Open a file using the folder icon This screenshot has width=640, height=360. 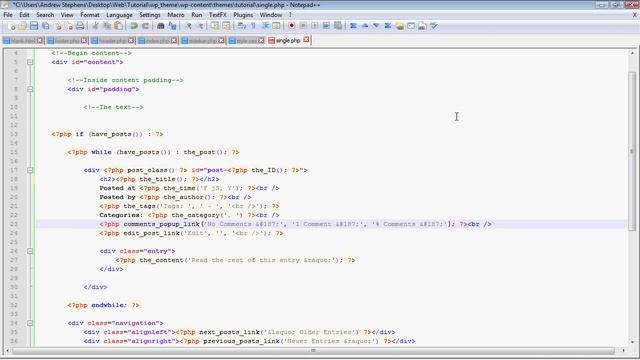click(x=22, y=26)
